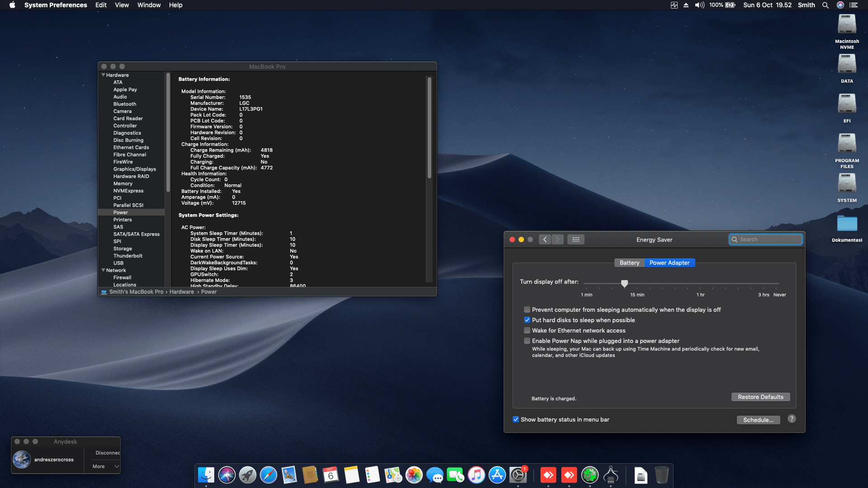The image size is (868, 488).
Task: Open Spotlight search from the menu bar
Action: click(826, 5)
